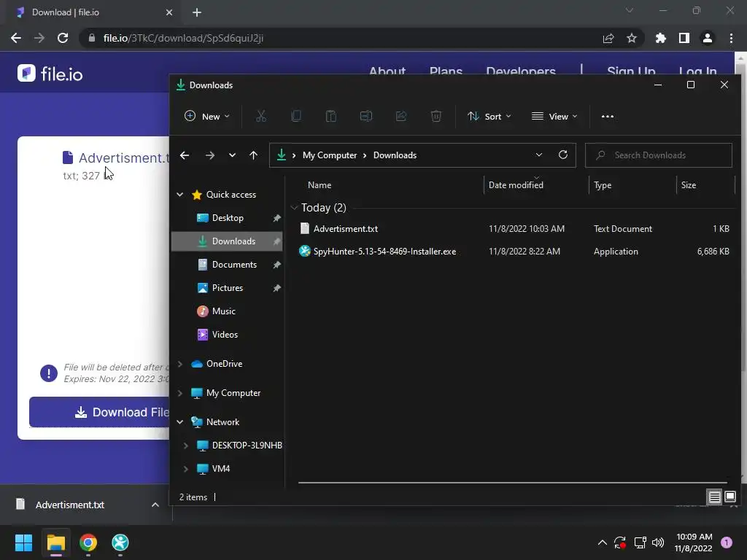Open a new Chrome tab

click(197, 12)
